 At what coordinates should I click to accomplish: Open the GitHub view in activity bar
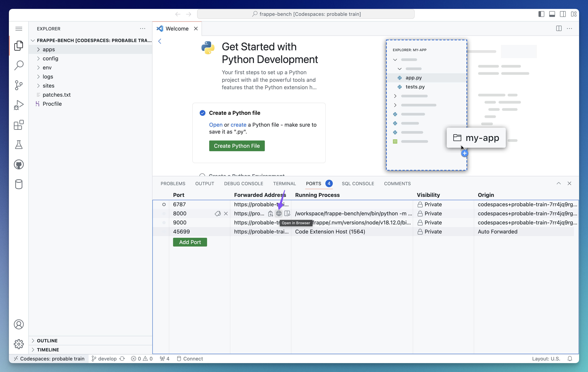coord(19,165)
